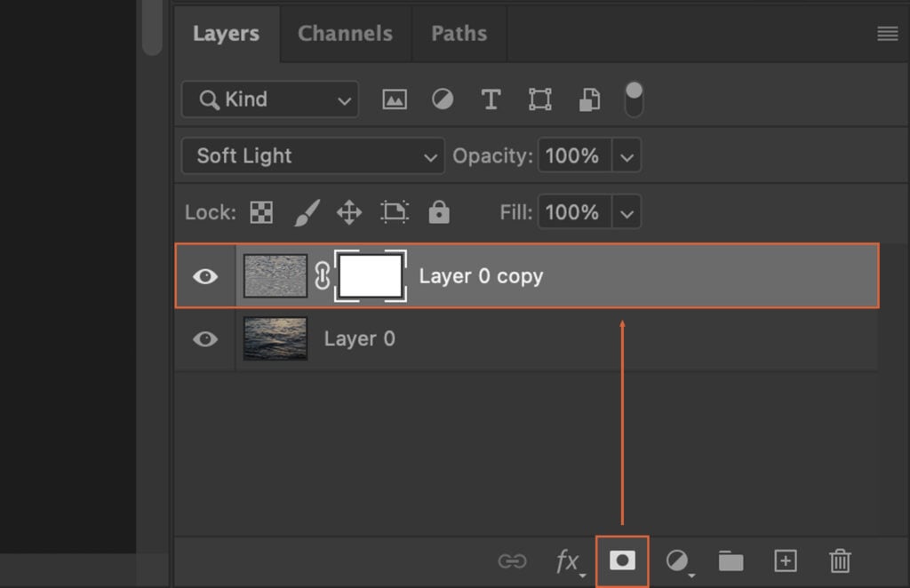The width and height of the screenshot is (910, 588).
Task: Add a new layer
Action: (x=785, y=560)
